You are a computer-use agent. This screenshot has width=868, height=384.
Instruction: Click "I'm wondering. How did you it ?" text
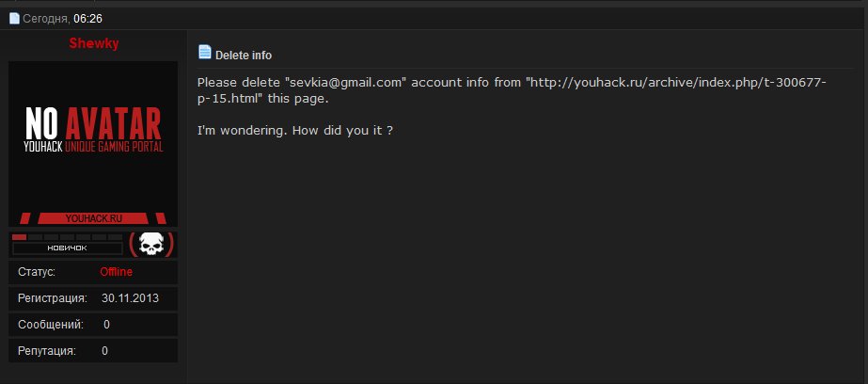[x=294, y=130]
